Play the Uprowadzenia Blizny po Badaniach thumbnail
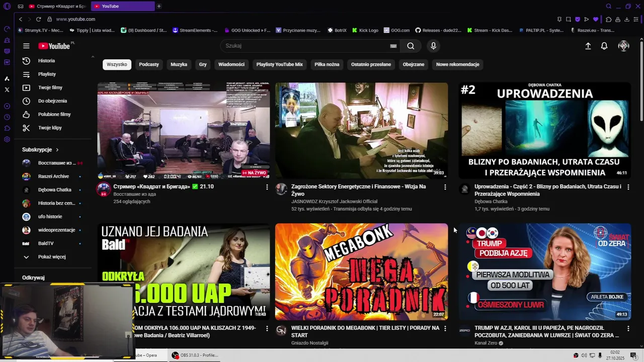 click(544, 131)
